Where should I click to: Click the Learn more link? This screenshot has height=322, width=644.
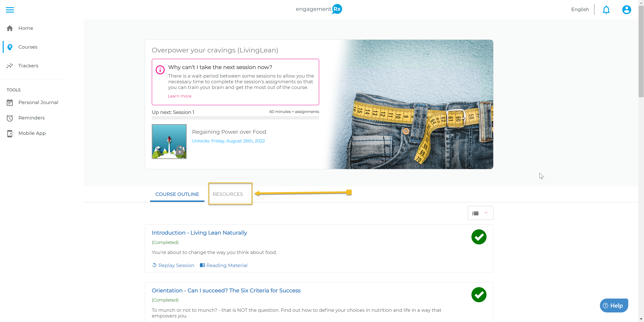(x=179, y=96)
